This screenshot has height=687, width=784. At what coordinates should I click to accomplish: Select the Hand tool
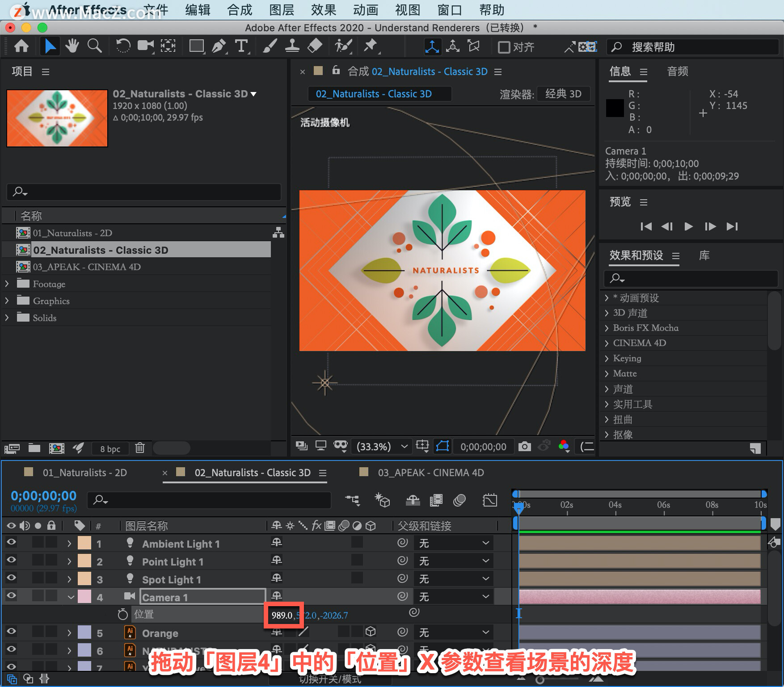tap(72, 46)
